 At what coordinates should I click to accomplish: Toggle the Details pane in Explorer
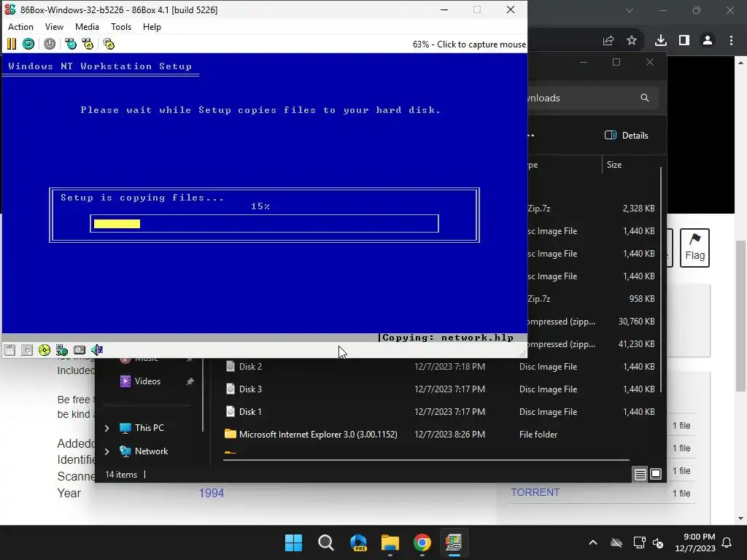click(x=627, y=135)
